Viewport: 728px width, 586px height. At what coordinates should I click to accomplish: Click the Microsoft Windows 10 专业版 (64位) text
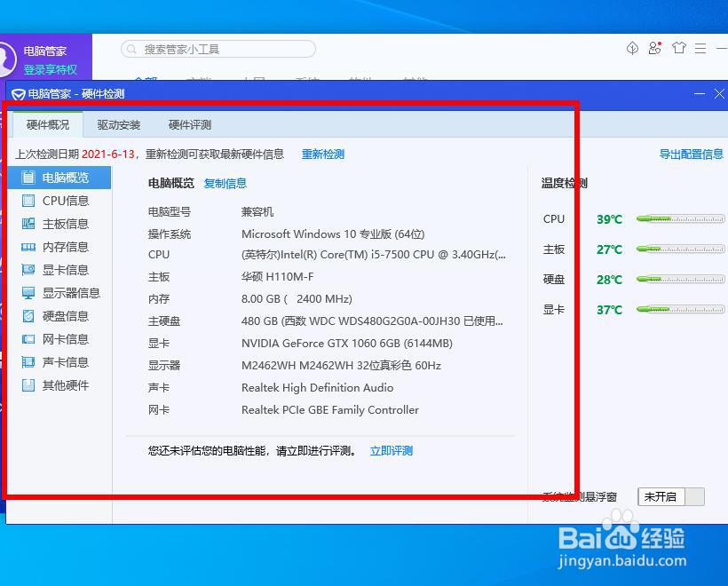tap(333, 234)
